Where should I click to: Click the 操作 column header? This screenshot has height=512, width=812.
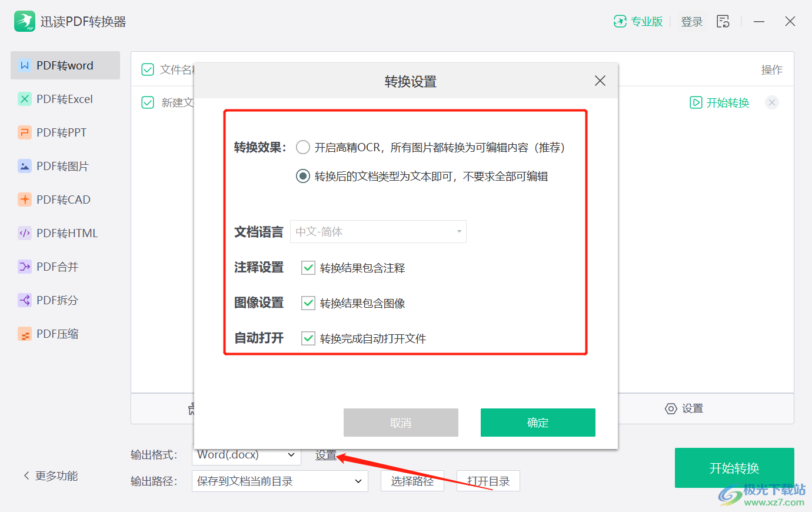pos(772,70)
